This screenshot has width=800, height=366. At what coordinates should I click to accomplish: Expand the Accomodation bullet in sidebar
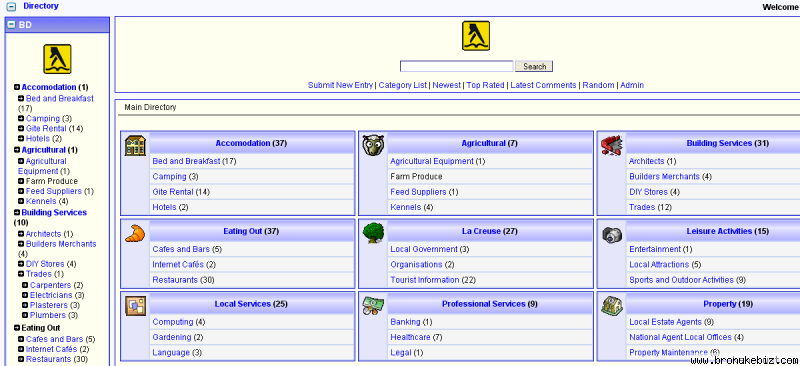pyautogui.click(x=17, y=87)
